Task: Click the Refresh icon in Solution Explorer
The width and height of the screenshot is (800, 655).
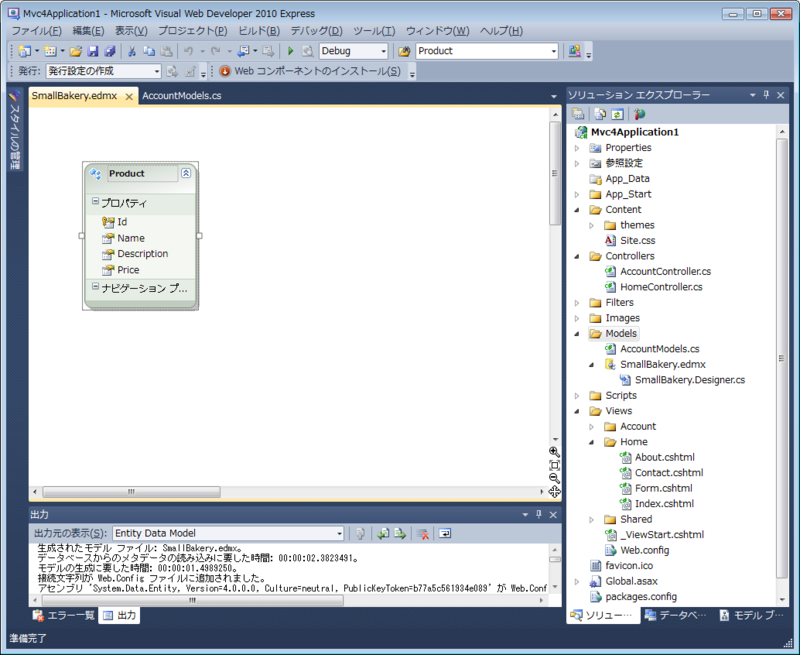Action: (617, 114)
